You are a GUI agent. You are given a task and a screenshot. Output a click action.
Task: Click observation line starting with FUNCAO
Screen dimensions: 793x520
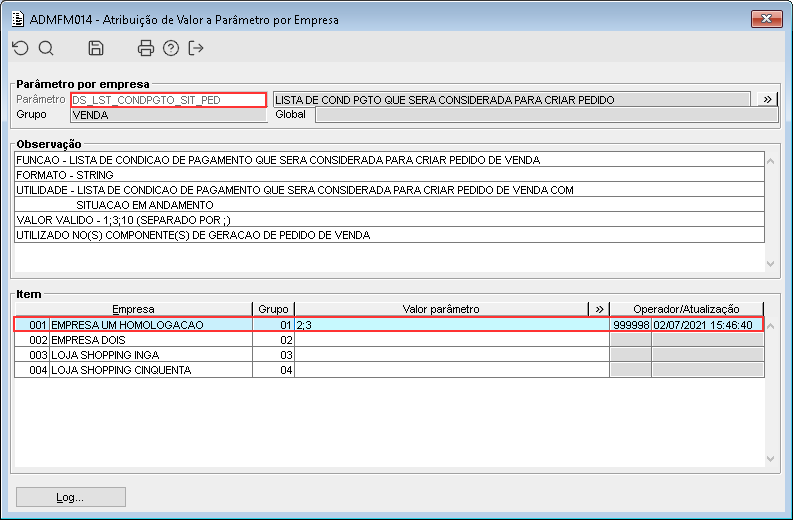[389, 160]
